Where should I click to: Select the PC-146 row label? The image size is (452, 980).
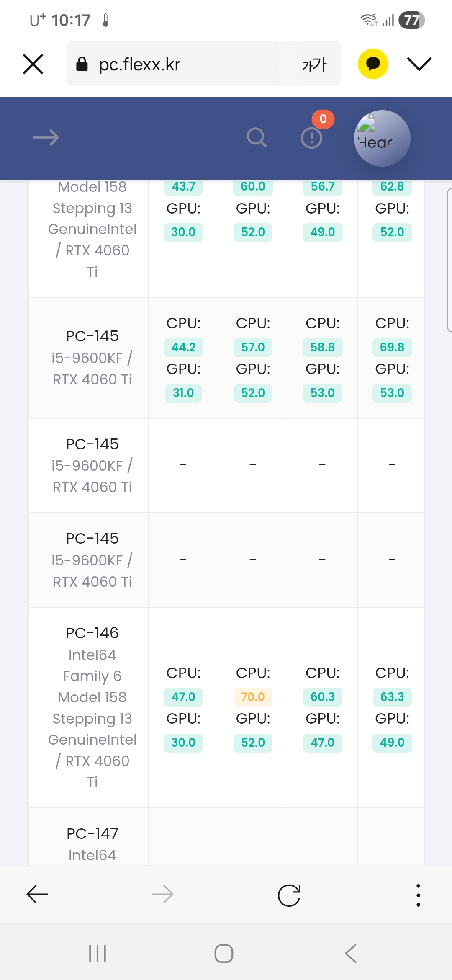[92, 633]
